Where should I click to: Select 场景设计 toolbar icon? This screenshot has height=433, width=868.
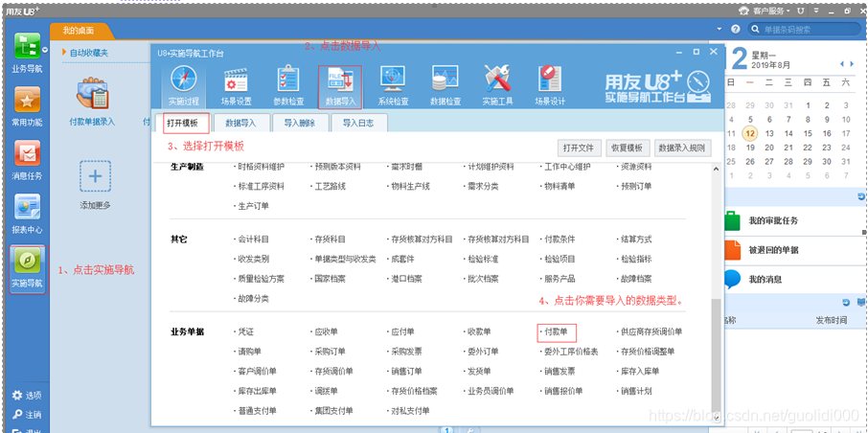(x=550, y=86)
